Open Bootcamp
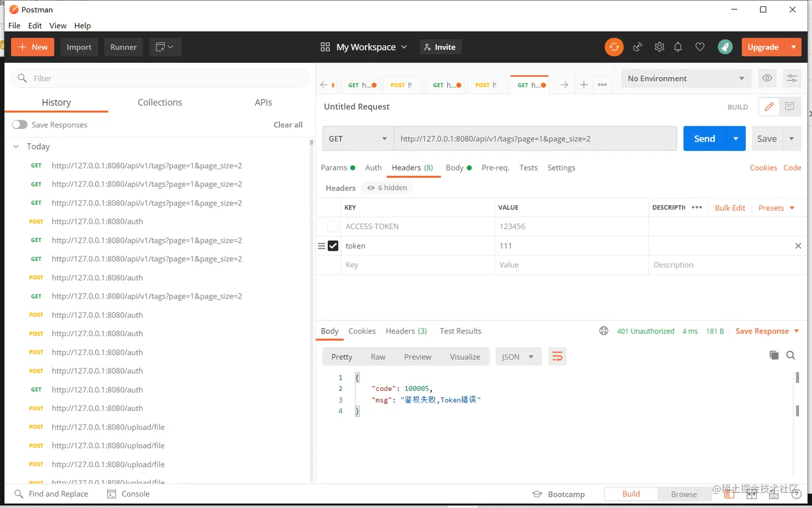Screen dimensions: 812x508 559,494
